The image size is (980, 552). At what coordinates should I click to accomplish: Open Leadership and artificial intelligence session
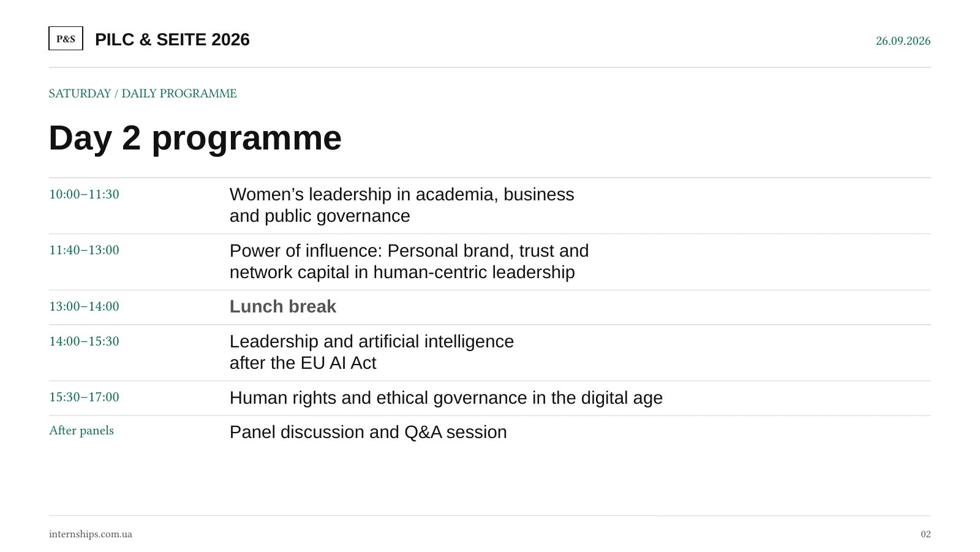372,352
